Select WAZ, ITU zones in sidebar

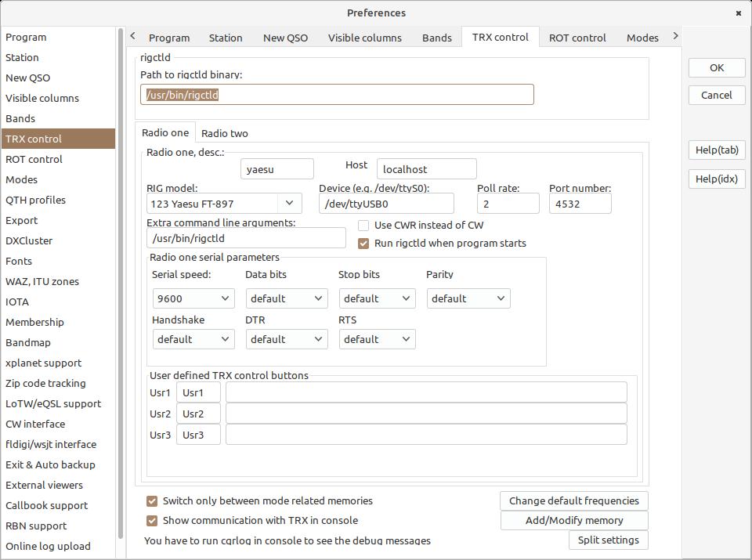(58, 281)
